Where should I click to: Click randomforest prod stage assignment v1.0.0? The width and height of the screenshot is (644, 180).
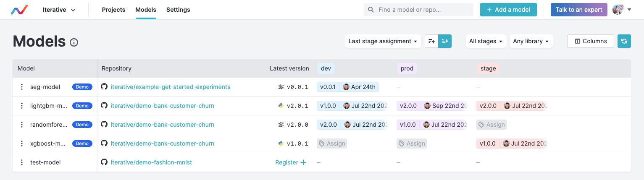(432, 125)
